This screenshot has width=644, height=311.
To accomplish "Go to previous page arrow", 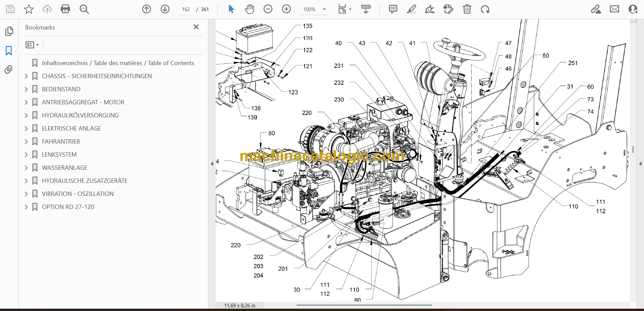I will 147,9.
